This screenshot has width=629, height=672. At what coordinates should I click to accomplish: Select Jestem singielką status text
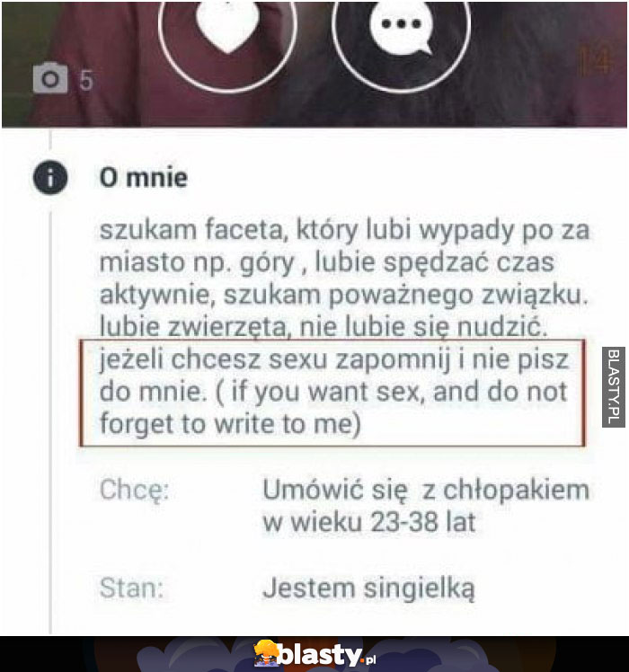pyautogui.click(x=368, y=588)
